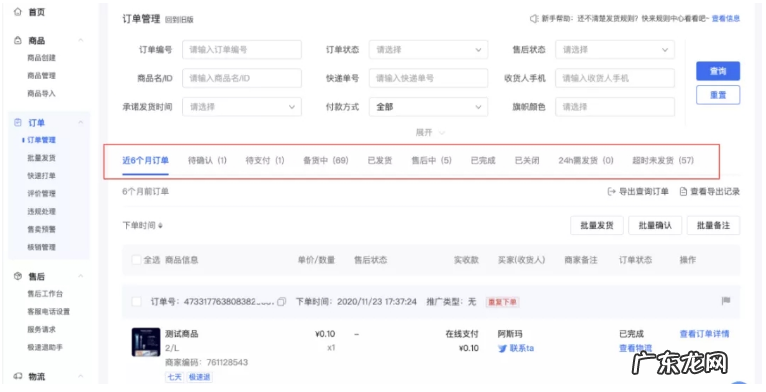Focus the 收货人手机 input field

pyautogui.click(x=615, y=78)
